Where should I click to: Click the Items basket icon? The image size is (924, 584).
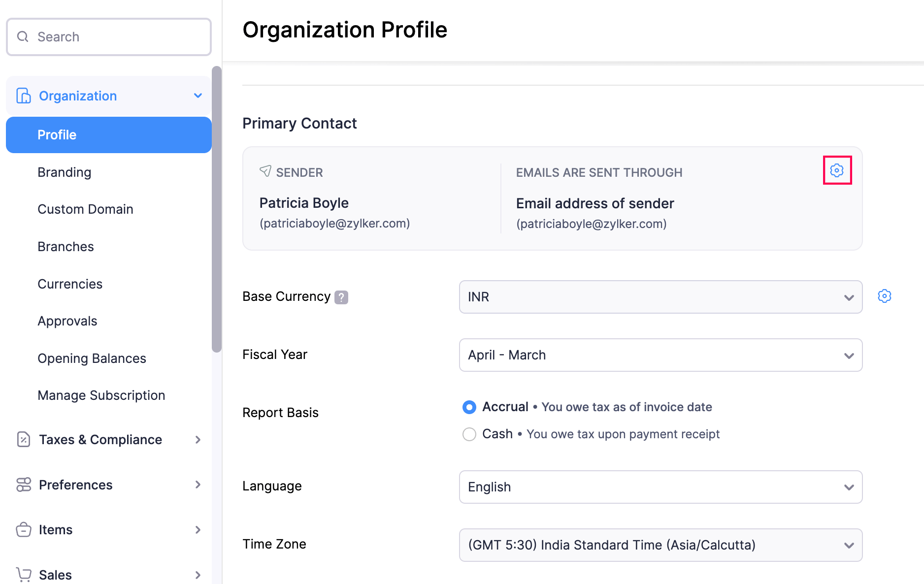(23, 530)
